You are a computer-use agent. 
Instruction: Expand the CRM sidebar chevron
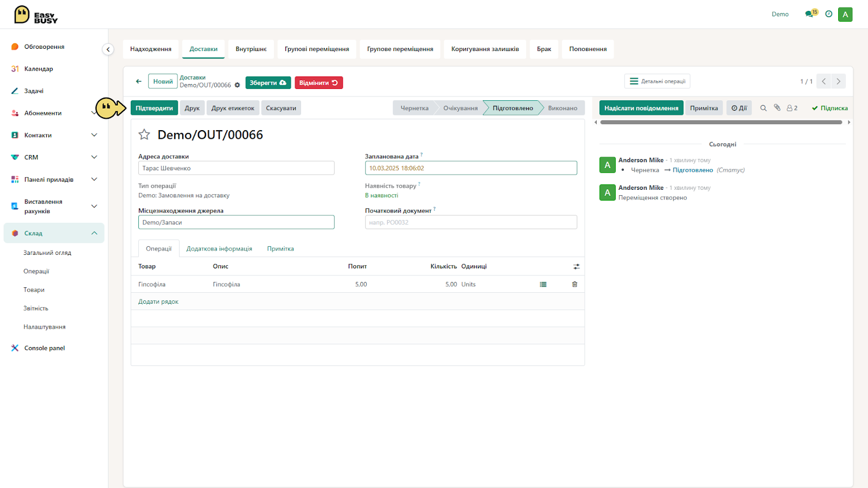pos(94,157)
